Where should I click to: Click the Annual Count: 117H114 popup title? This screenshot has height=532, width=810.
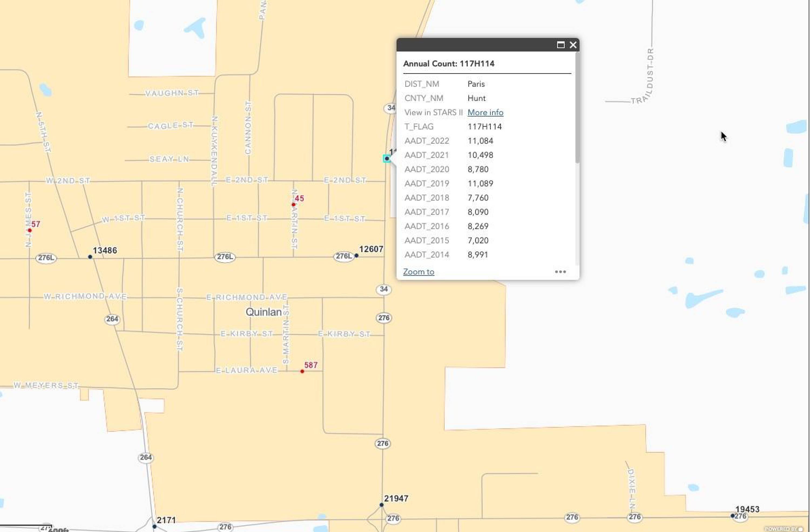(448, 64)
